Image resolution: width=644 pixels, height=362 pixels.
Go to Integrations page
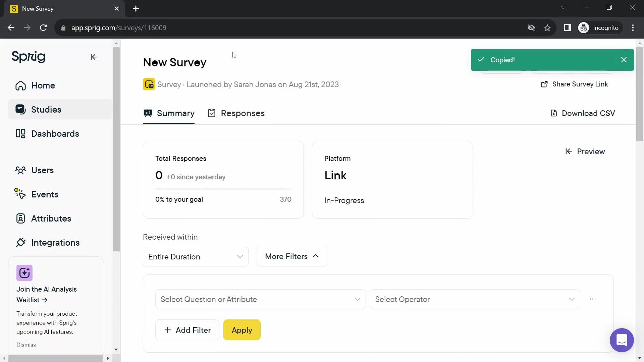(47, 243)
